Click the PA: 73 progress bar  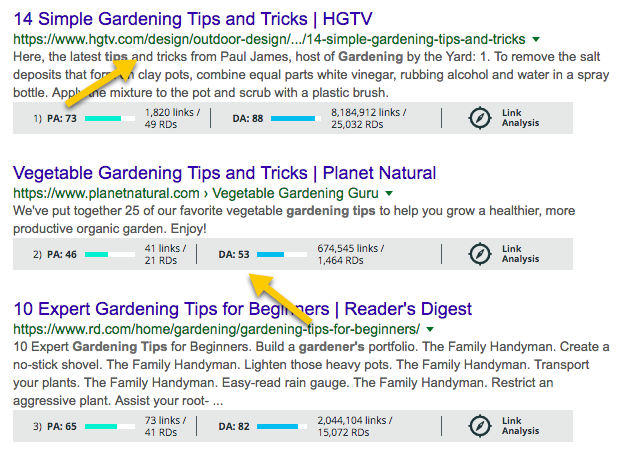point(110,119)
